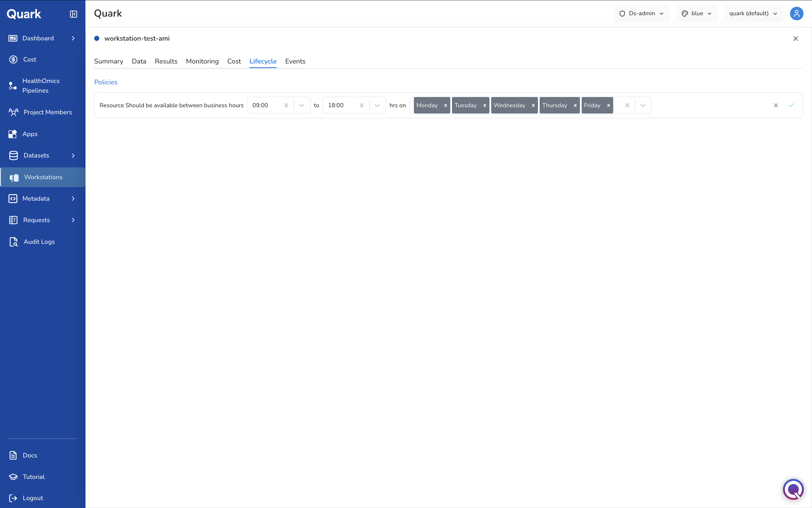Open the Metadata sidebar icon

click(x=13, y=199)
